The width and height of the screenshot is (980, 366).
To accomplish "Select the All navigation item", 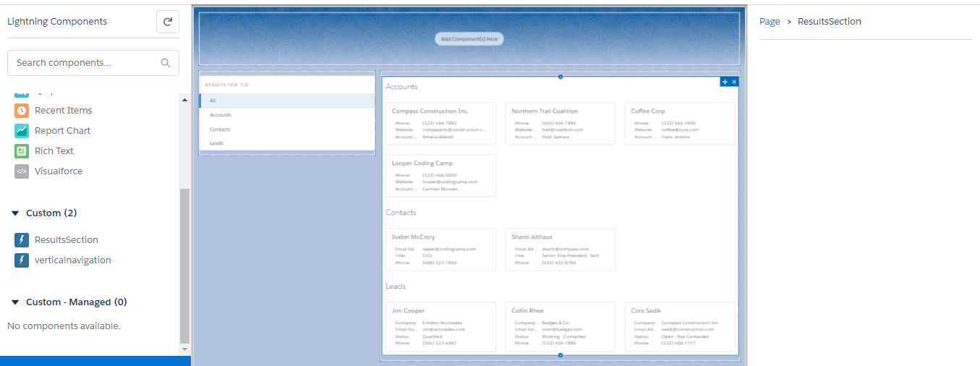I will click(x=287, y=101).
